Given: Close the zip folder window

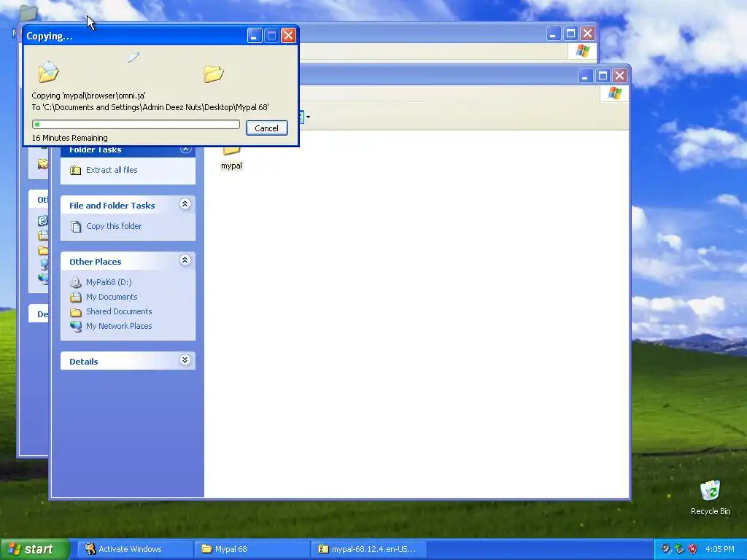Looking at the screenshot, I should [x=619, y=75].
